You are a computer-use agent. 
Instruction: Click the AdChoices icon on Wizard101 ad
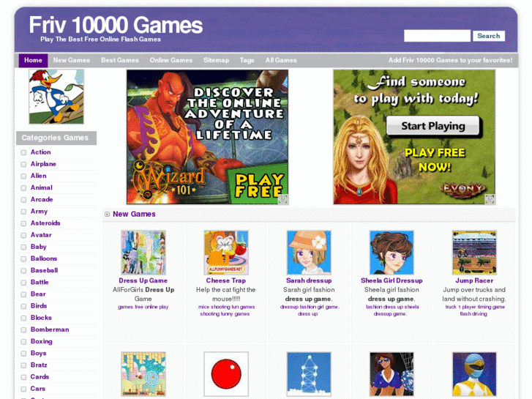(x=283, y=199)
